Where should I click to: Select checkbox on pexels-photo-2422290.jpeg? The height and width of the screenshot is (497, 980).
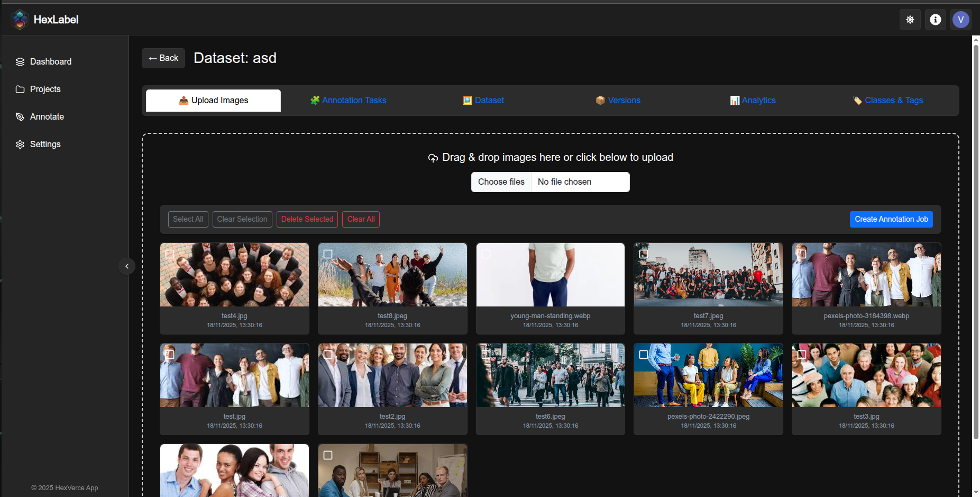pos(644,355)
